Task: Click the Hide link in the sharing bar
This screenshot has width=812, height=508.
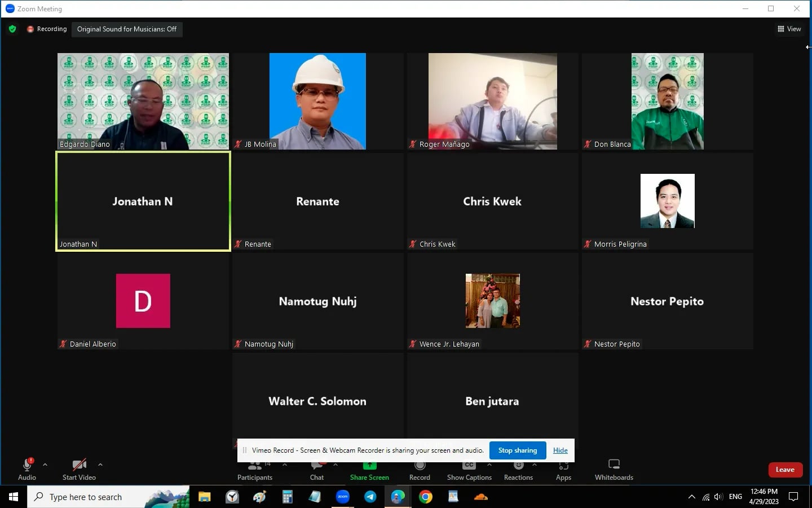Action: point(560,450)
